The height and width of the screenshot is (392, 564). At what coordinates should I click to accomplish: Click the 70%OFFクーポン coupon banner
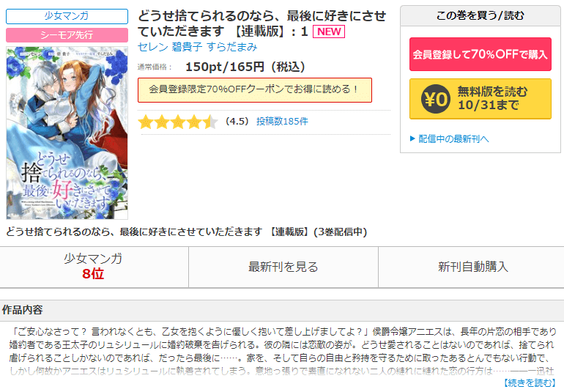(255, 90)
